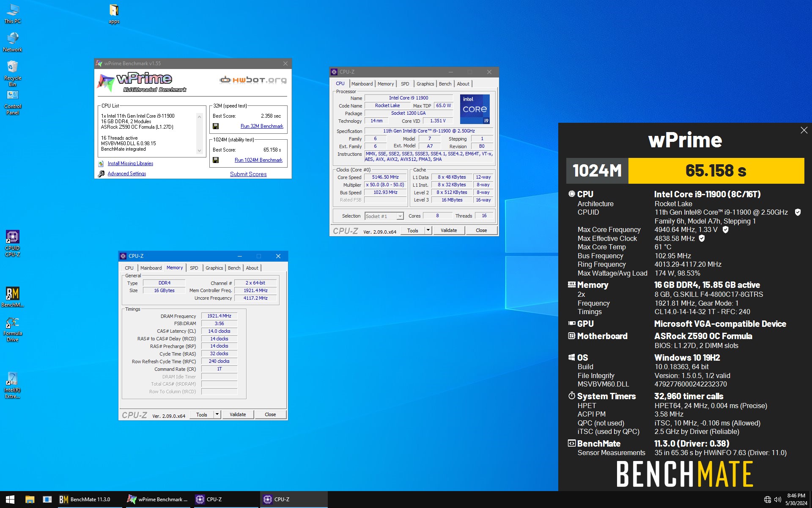Switch to second CPU-Z taskbar item
This screenshot has height=508, width=812.
click(x=293, y=500)
